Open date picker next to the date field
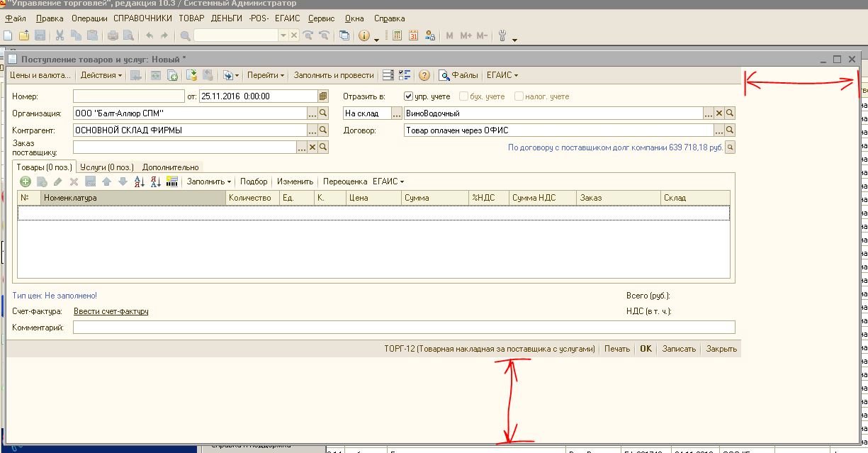The width and height of the screenshot is (868, 453). (323, 96)
